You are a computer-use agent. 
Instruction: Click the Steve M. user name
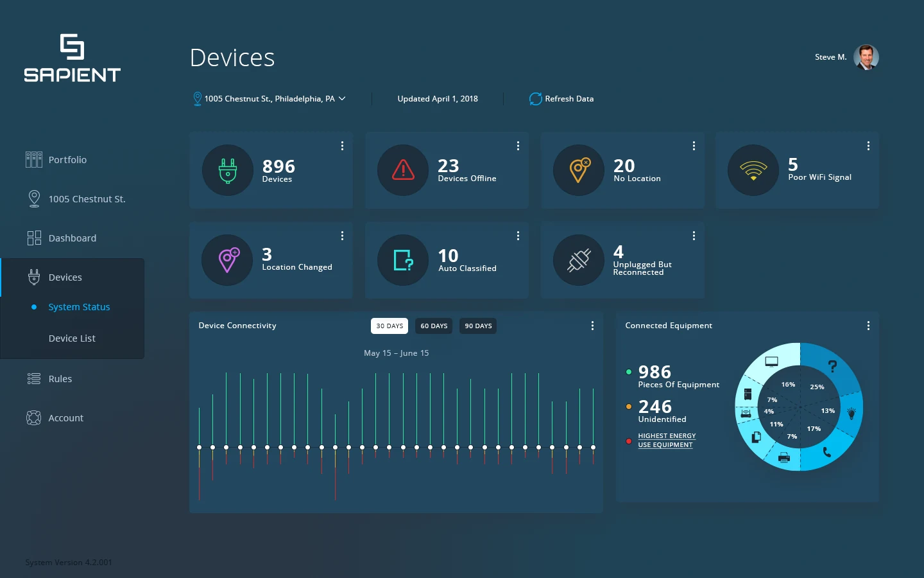pos(830,57)
